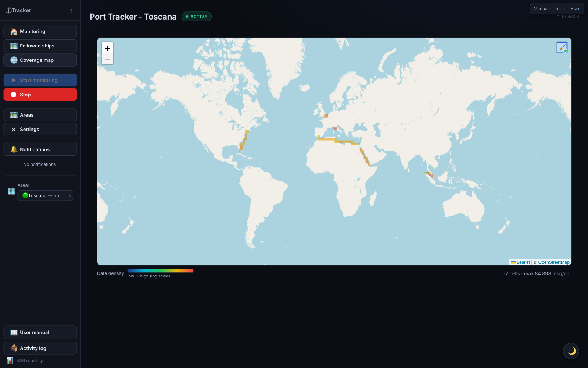Click the house icon next to Monitoring
This screenshot has width=588, height=368.
point(14,32)
